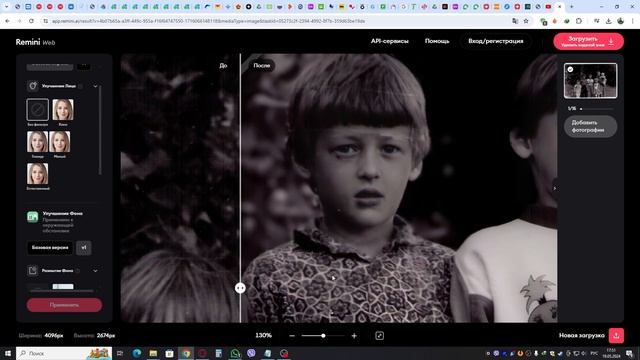The height and width of the screenshot is (360, 640).
Task: Click 'Добавить фотографии' button
Action: click(590, 126)
